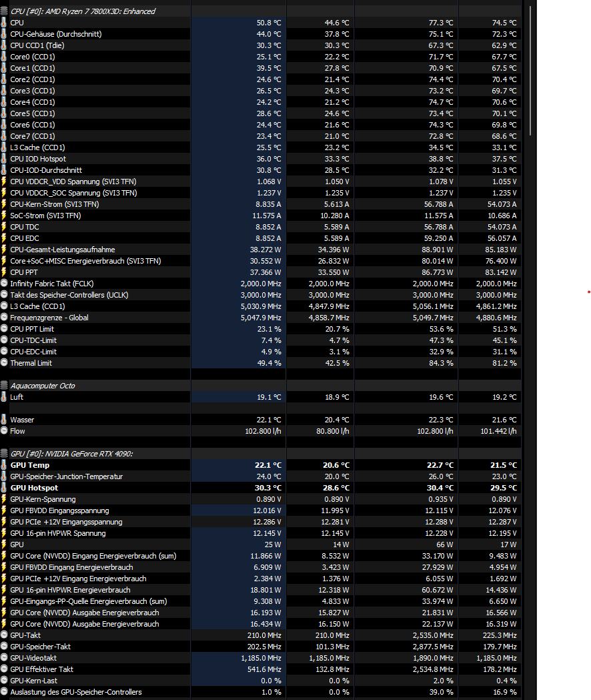Click thermometer icon of CPU-Gehäuse (Durchschnitt) row
The image size is (591, 700).
click(x=4, y=34)
